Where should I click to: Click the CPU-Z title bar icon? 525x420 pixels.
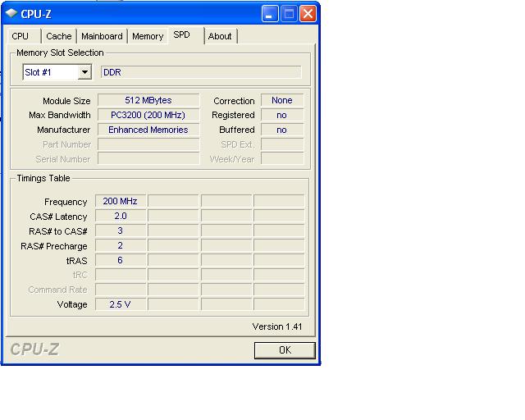pyautogui.click(x=11, y=14)
